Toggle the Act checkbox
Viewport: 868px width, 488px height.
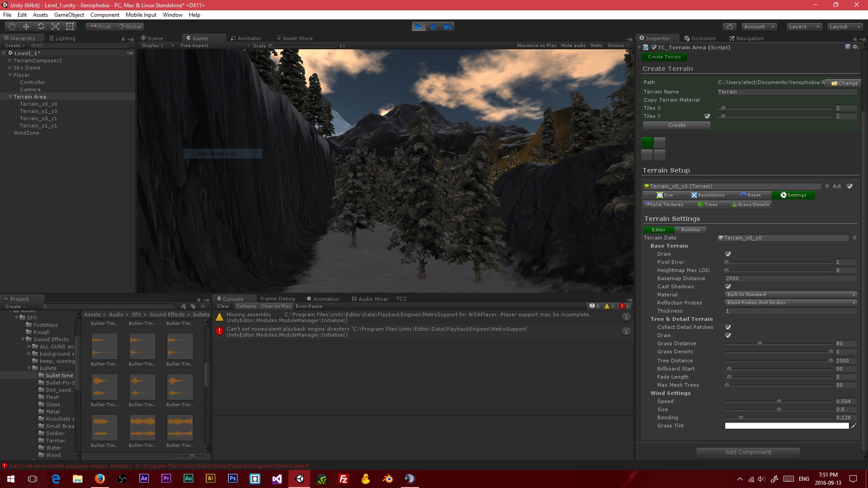coord(849,186)
